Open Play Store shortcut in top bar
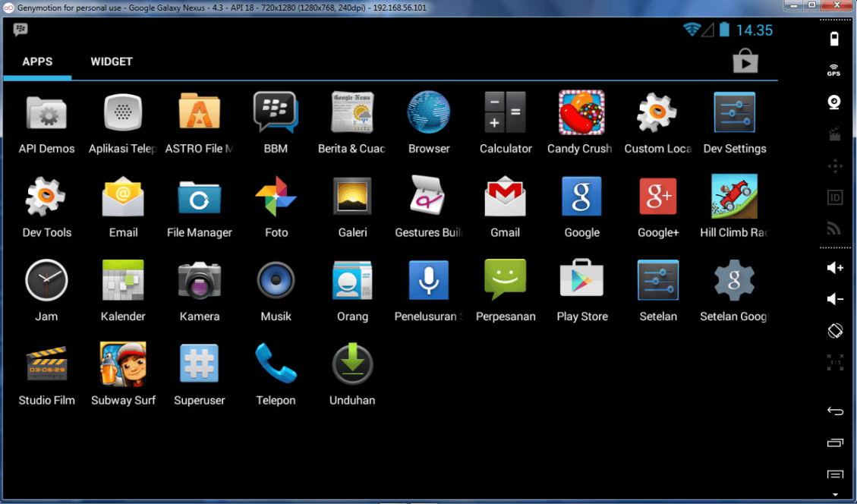Image resolution: width=857 pixels, height=504 pixels. pyautogui.click(x=745, y=61)
